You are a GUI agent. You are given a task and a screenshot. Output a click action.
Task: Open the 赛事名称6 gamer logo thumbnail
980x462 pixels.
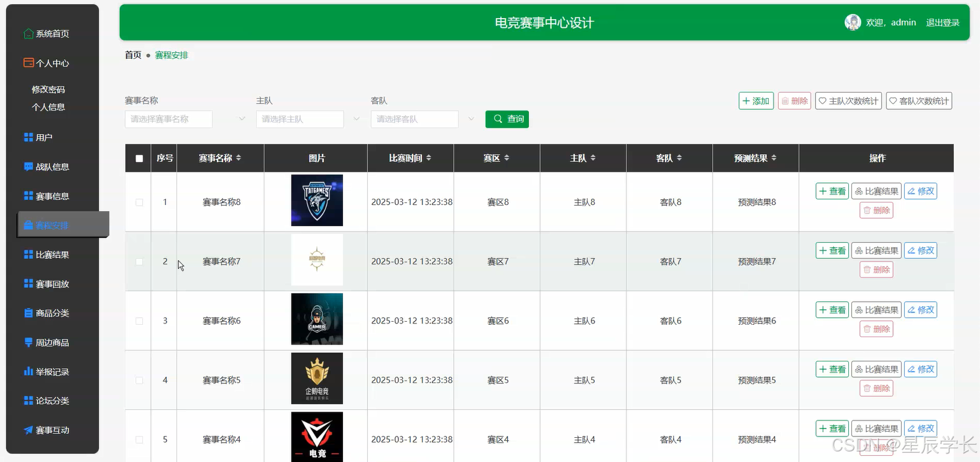click(317, 319)
